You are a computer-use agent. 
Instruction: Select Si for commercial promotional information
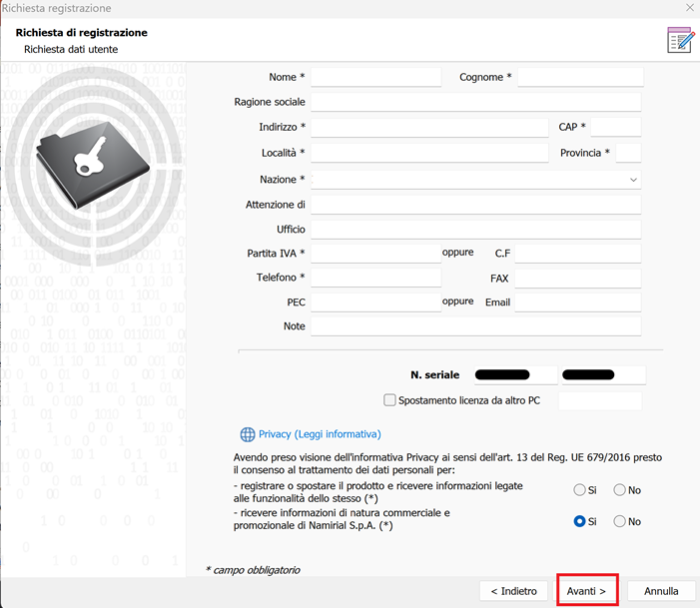[579, 521]
